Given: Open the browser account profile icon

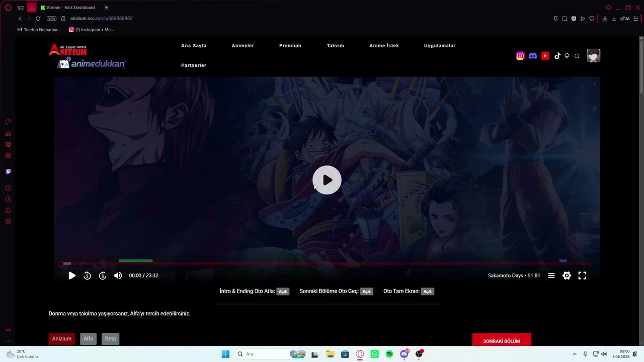Looking at the screenshot, I should tap(605, 19).
